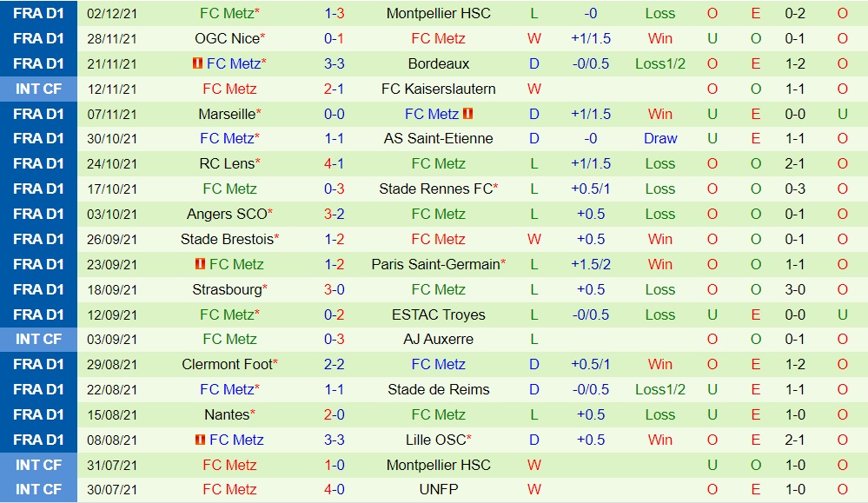Click the red card icon in the Lille OSC row

[x=201, y=440]
